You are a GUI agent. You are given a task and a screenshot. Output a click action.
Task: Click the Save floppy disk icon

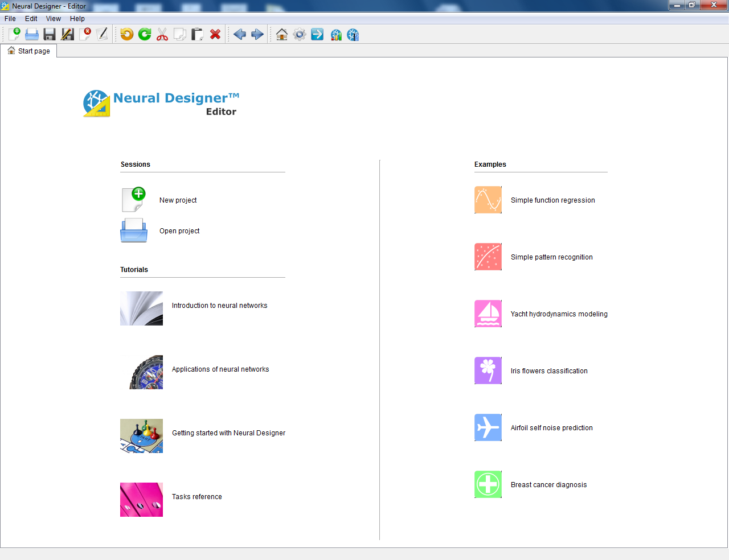pyautogui.click(x=50, y=34)
